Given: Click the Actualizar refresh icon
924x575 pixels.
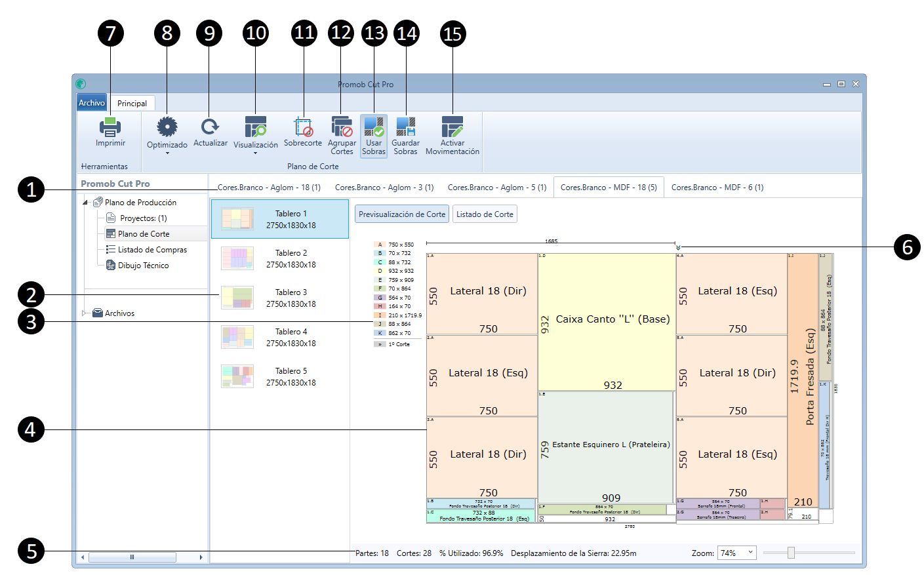Looking at the screenshot, I should click(210, 127).
